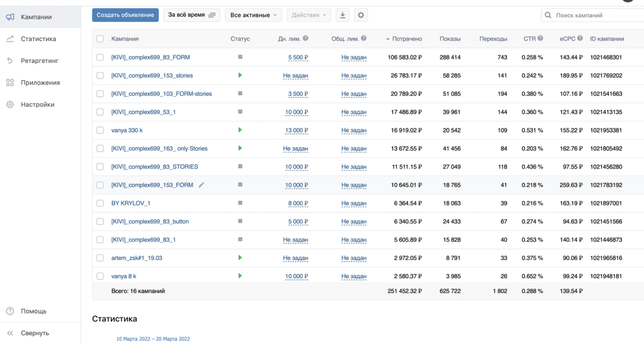Viewport: 644px width, 350px height.
Task: Click the help icon next to Общ. лим.
Action: click(364, 39)
